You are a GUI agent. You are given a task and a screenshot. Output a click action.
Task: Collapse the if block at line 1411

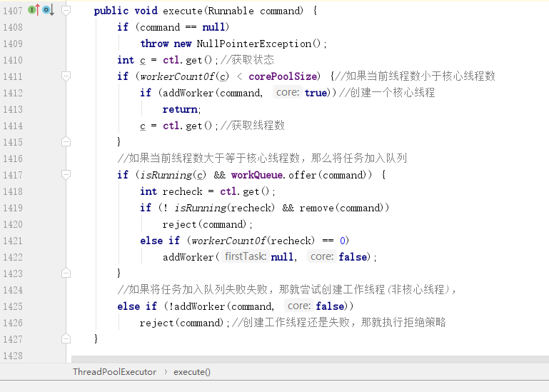tap(66, 76)
